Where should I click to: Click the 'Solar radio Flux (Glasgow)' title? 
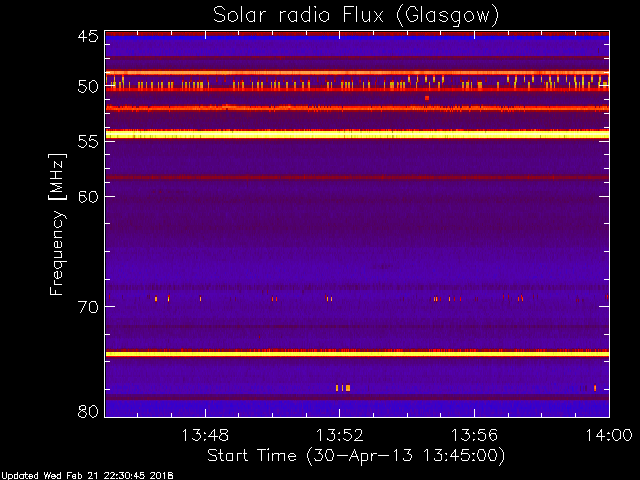pyautogui.click(x=356, y=16)
